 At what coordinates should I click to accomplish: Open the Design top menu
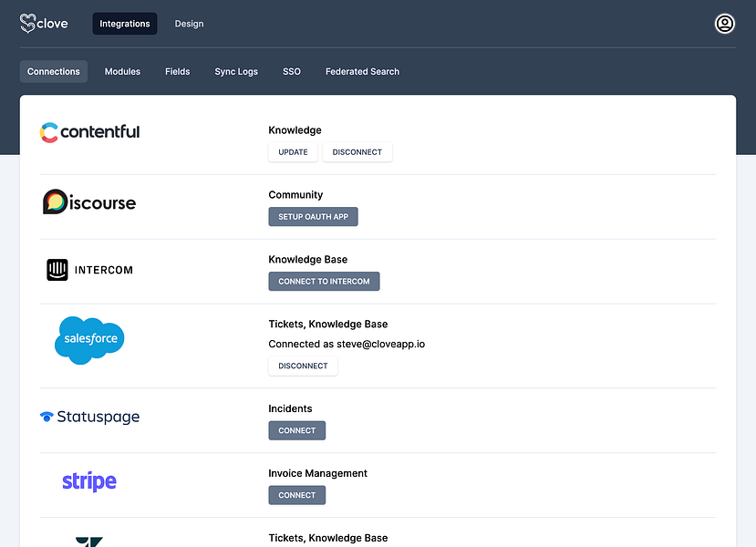click(189, 24)
